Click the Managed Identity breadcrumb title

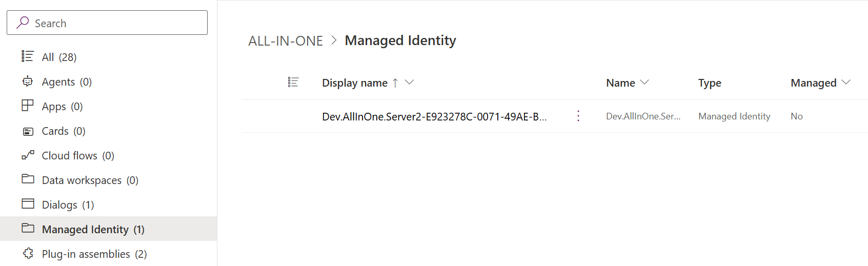point(400,40)
